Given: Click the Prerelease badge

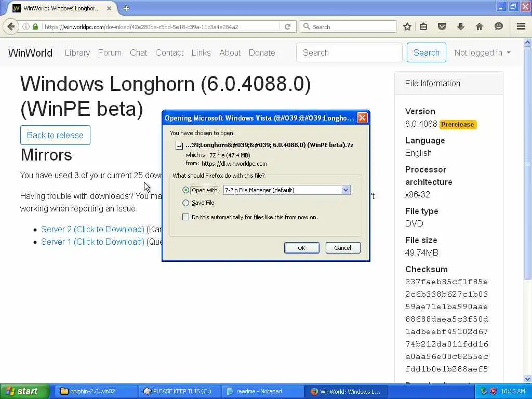Looking at the screenshot, I should tap(457, 125).
